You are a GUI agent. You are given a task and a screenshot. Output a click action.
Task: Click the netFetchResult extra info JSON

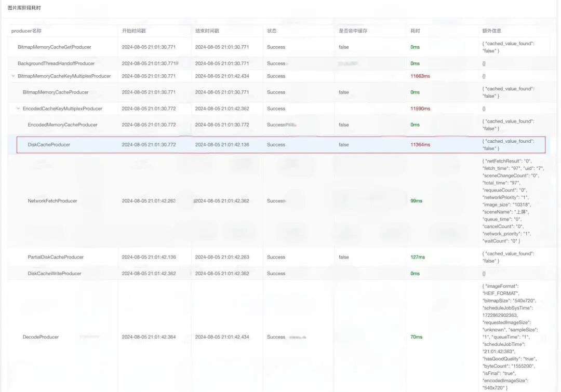click(513, 200)
